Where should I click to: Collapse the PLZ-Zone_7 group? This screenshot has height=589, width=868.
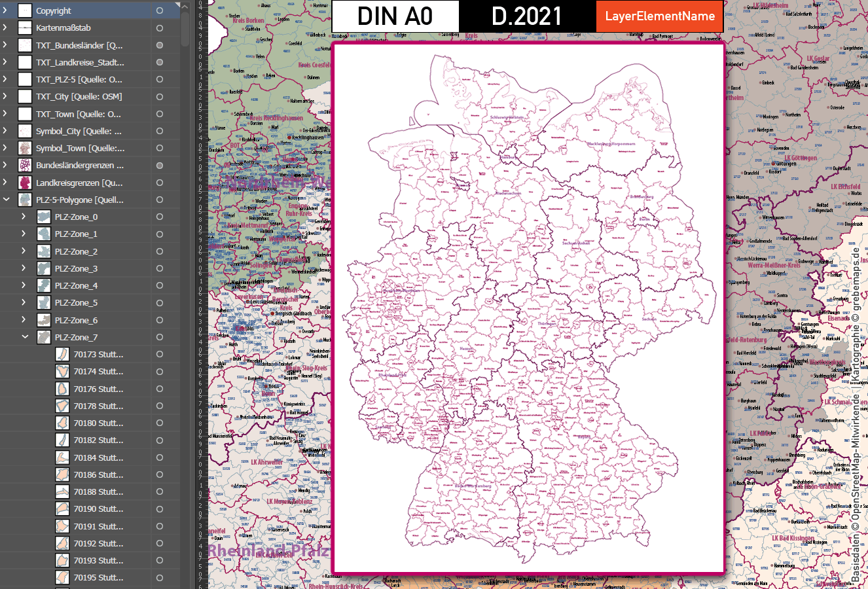point(25,337)
